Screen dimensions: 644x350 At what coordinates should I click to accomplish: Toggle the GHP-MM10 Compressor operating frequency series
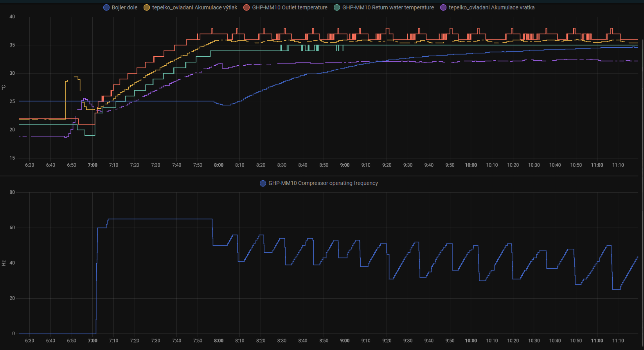(x=319, y=183)
